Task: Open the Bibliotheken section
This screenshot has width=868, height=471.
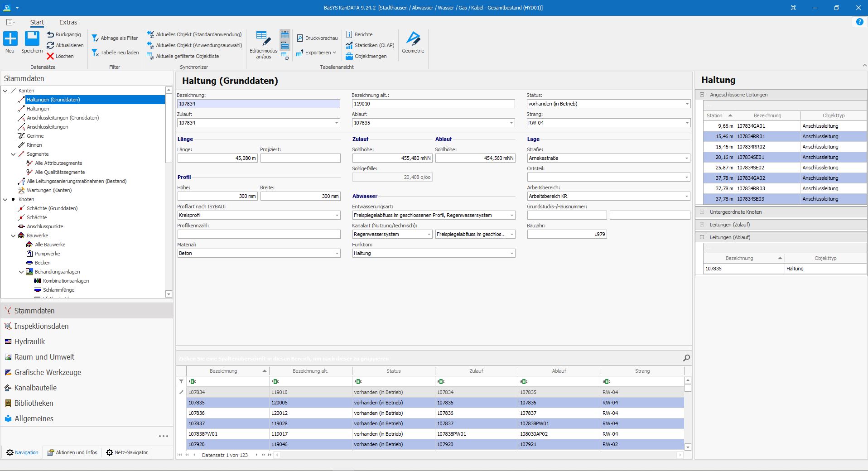Action: (34, 403)
